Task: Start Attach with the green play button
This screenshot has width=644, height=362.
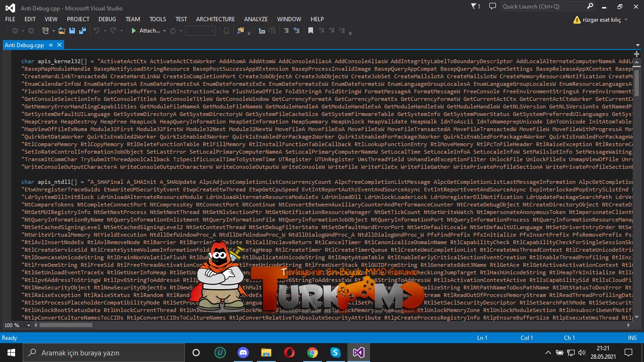Action: coord(134,31)
